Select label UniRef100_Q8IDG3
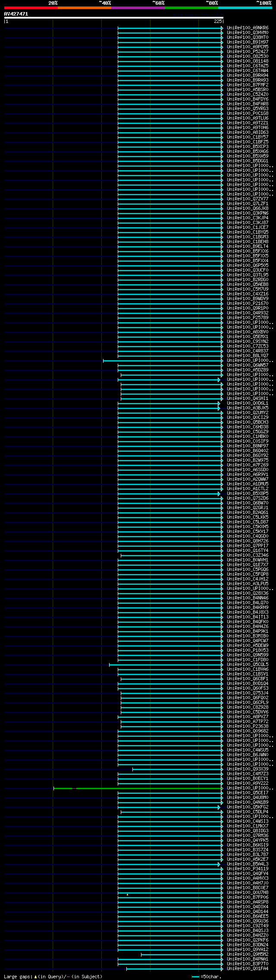This screenshot has height=980, width=276. tap(248, 831)
